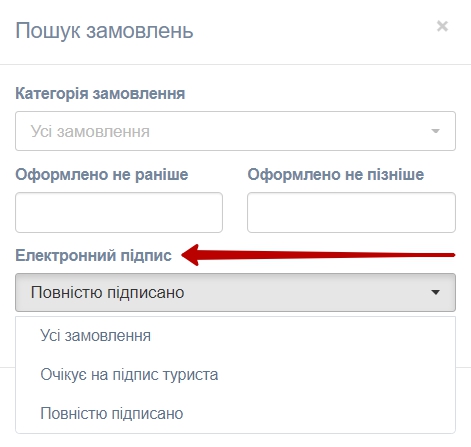The width and height of the screenshot is (471, 447).
Task: Click the caret arrow in Категорія замовлення field
Action: pyautogui.click(x=435, y=131)
